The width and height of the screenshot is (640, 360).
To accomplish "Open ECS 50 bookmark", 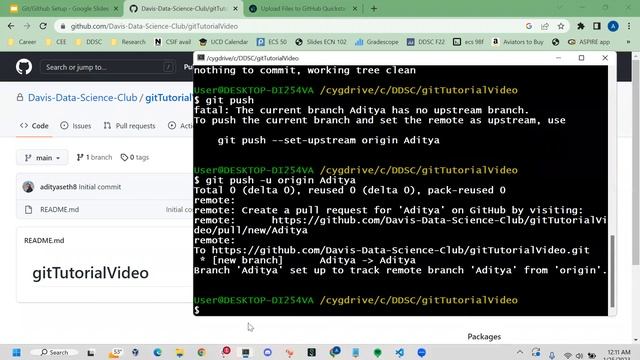I will (272, 42).
